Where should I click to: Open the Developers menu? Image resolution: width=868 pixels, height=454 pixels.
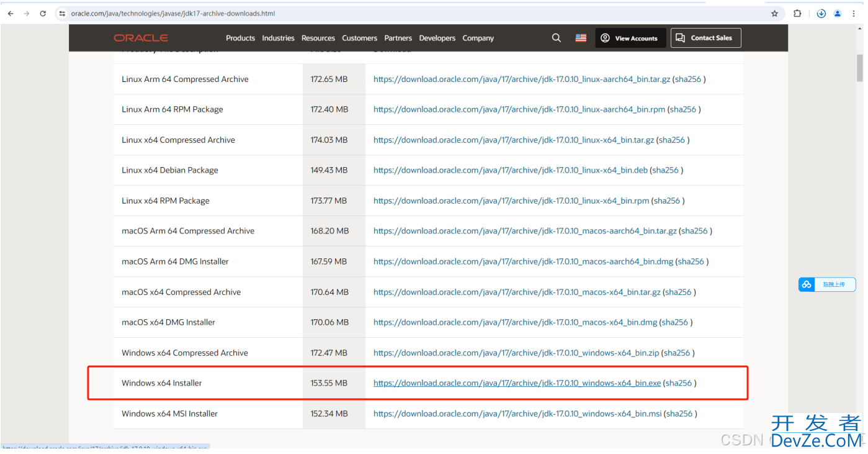[437, 38]
